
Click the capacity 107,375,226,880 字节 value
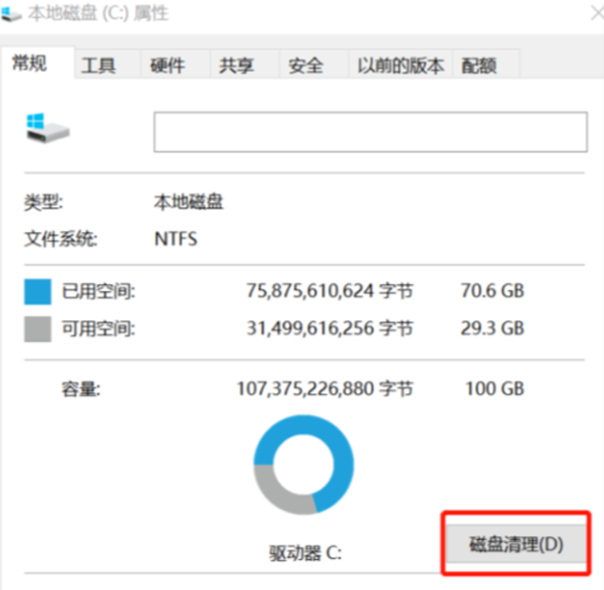[x=325, y=389]
